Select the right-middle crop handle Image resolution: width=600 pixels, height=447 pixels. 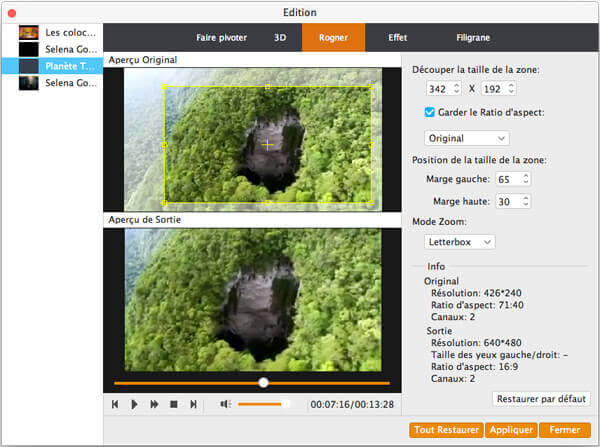point(371,145)
